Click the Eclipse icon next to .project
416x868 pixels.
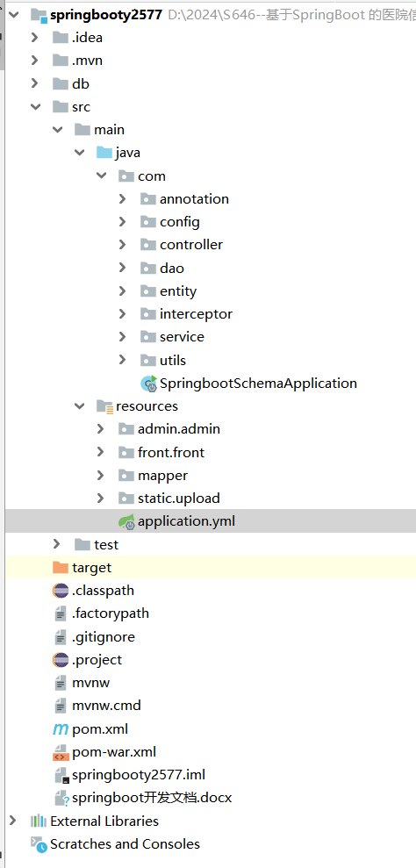click(x=61, y=660)
